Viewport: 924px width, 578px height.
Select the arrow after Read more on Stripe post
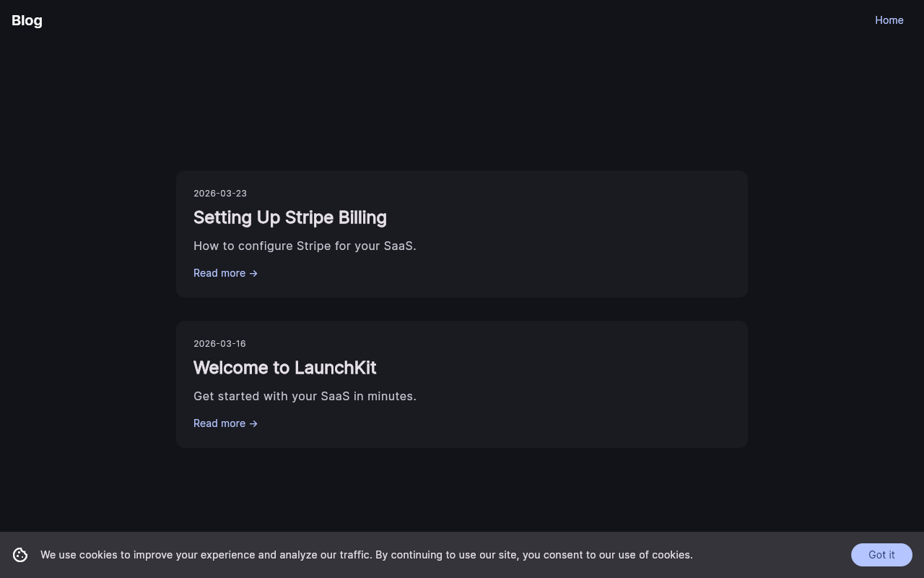coord(253,273)
